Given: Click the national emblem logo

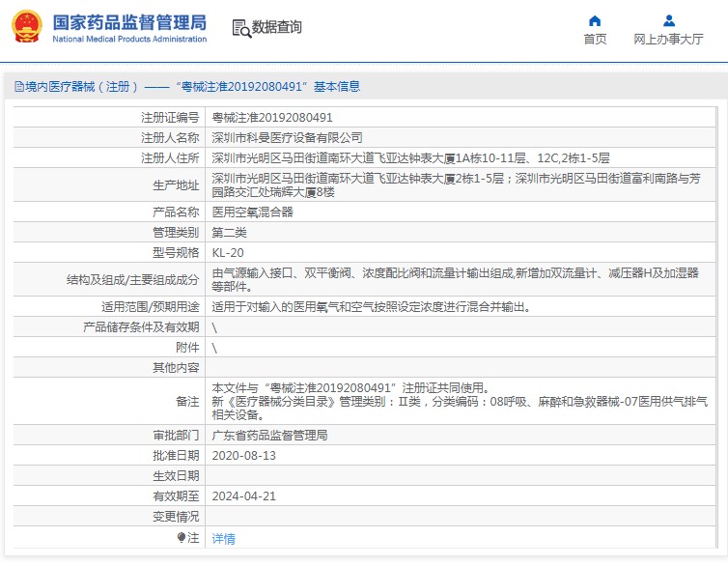Looking at the screenshot, I should tap(27, 27).
